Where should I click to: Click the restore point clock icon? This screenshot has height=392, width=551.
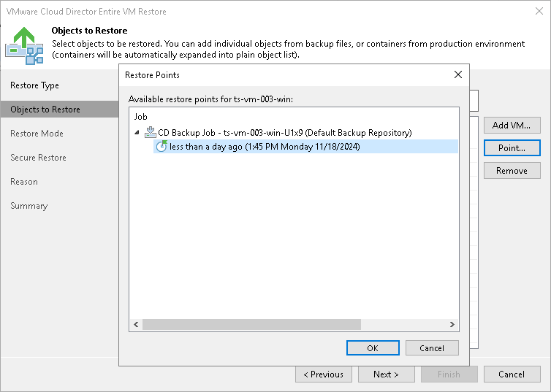tap(161, 146)
